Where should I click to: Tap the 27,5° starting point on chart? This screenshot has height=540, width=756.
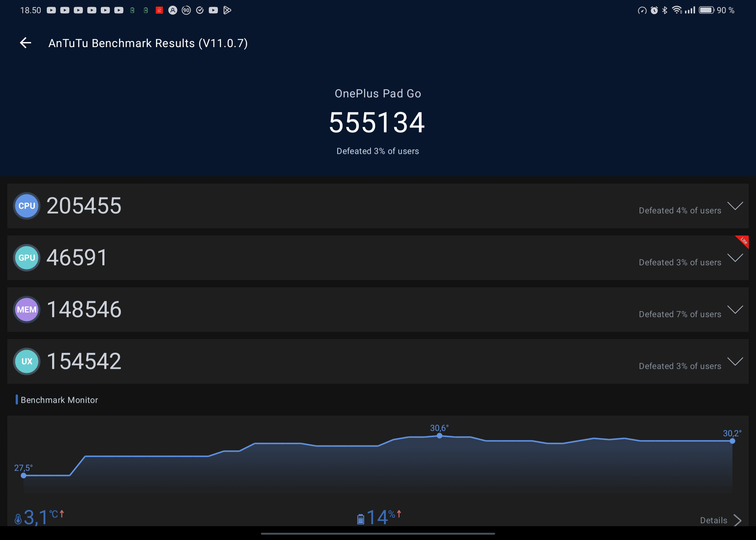tap(24, 476)
